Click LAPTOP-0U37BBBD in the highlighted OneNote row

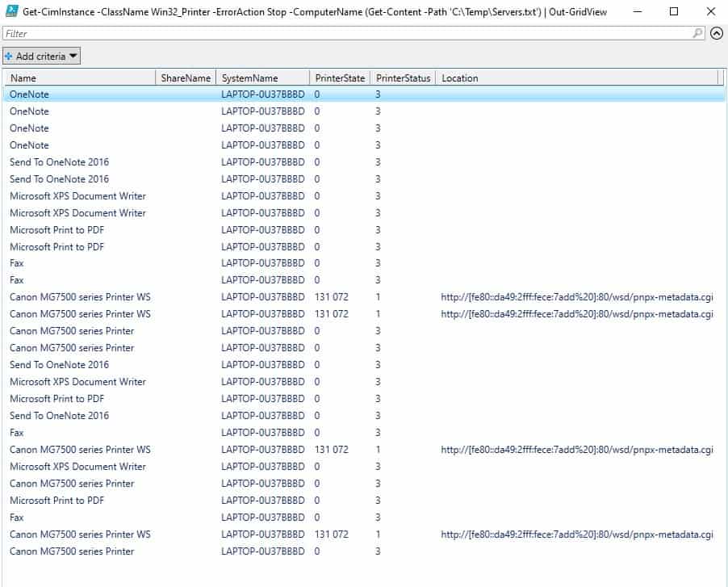click(263, 94)
